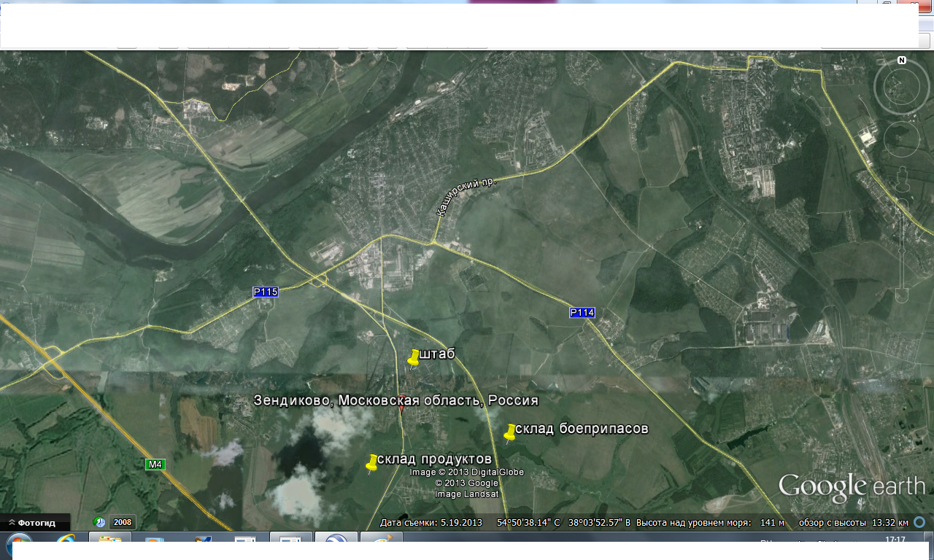Click the taskbar clock showing 17:17
The image size is (934, 560).
pyautogui.click(x=895, y=540)
